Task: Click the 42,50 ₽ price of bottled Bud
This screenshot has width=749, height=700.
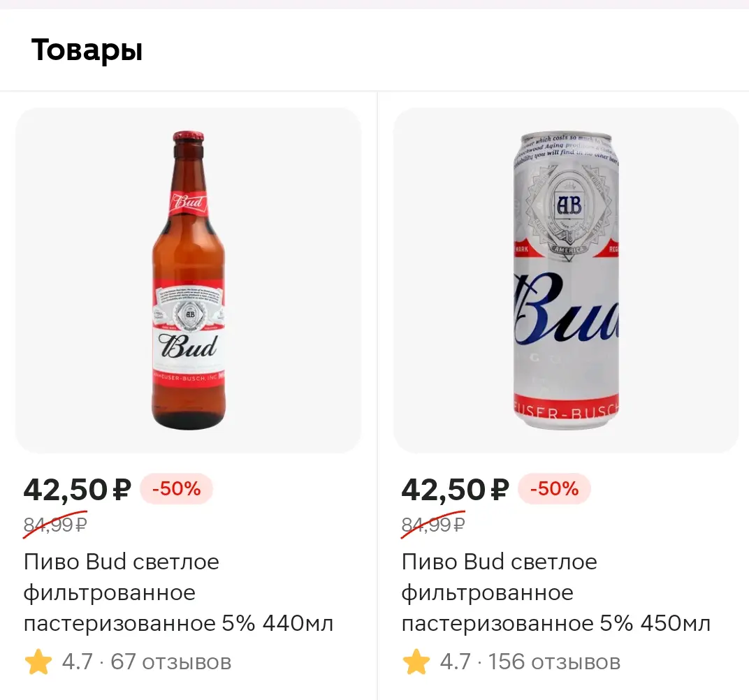Action: [x=77, y=490]
